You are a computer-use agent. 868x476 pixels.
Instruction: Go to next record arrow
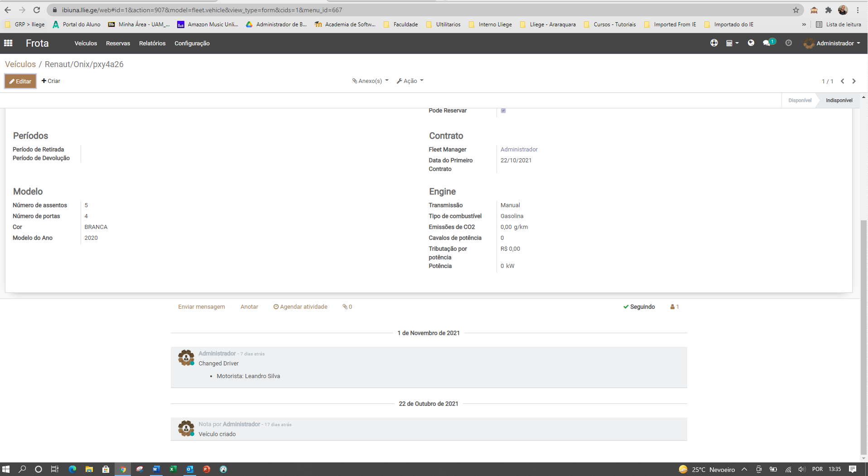point(854,81)
